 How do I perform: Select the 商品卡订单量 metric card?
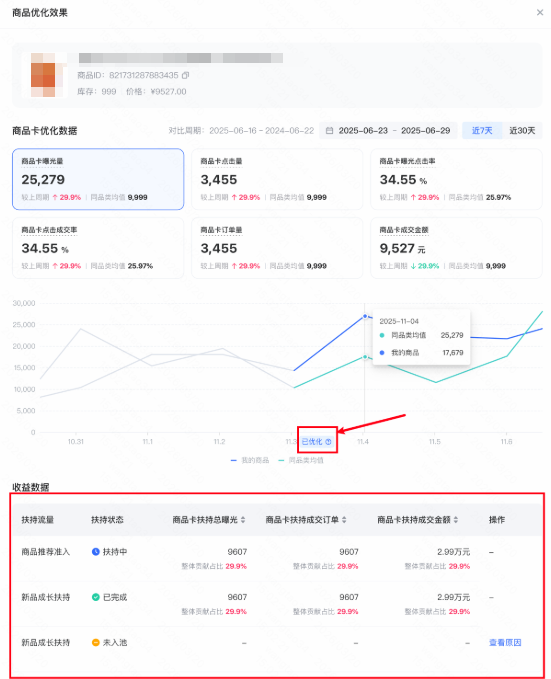pos(277,248)
